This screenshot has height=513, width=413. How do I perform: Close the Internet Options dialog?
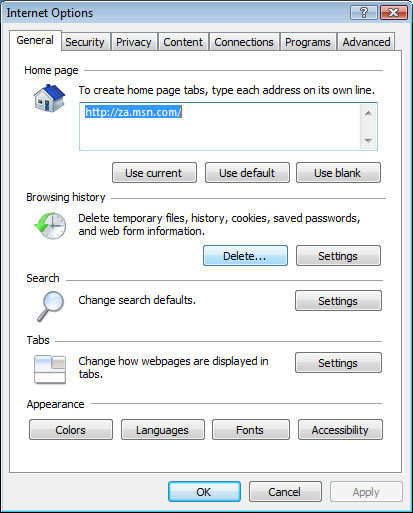point(393,13)
